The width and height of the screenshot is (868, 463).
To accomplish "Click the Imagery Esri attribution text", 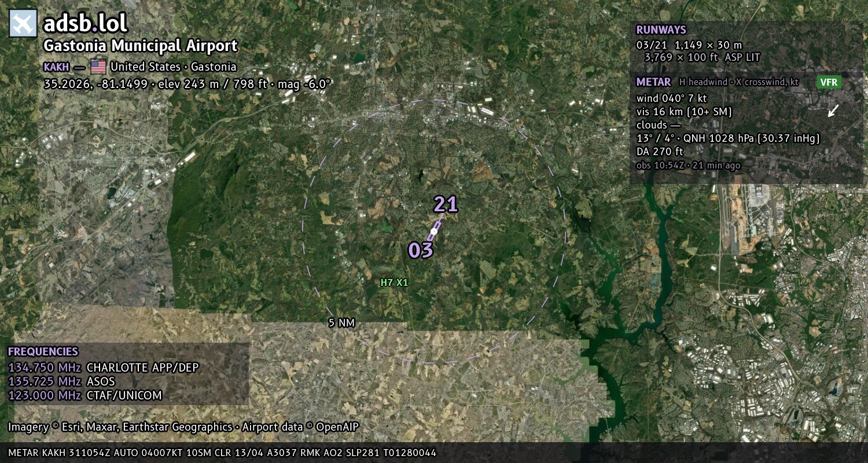I will pyautogui.click(x=183, y=427).
